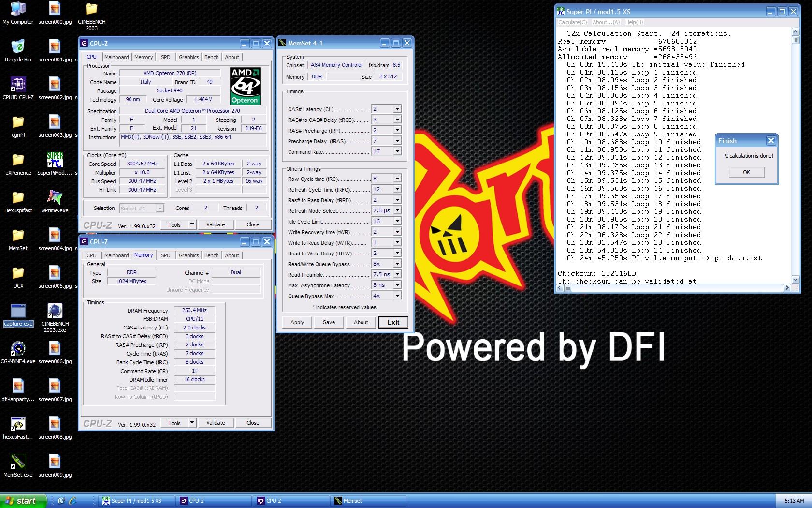Click the AMD Opteron 64 logo in CPU-Z
812x508 pixels.
tap(245, 86)
